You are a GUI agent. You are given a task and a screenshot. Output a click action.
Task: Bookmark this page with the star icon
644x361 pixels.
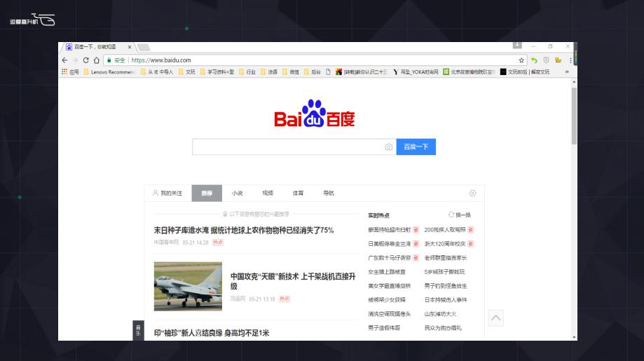521,60
